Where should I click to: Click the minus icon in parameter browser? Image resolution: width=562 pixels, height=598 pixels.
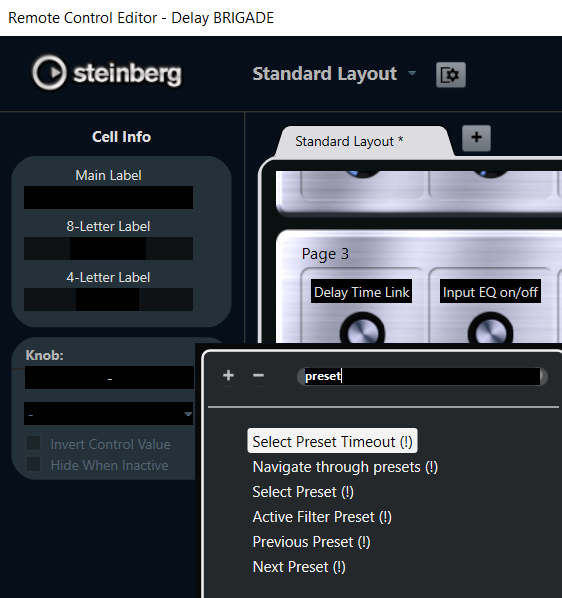point(259,376)
